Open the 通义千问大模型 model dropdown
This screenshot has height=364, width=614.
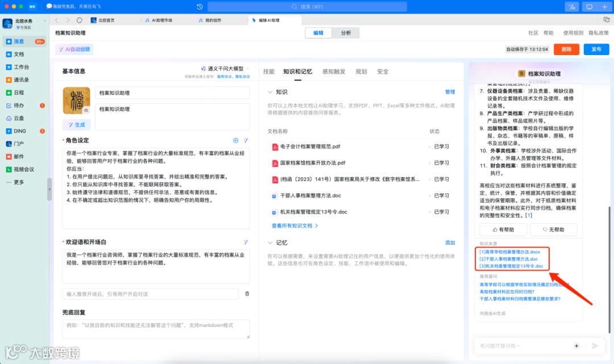coord(225,68)
